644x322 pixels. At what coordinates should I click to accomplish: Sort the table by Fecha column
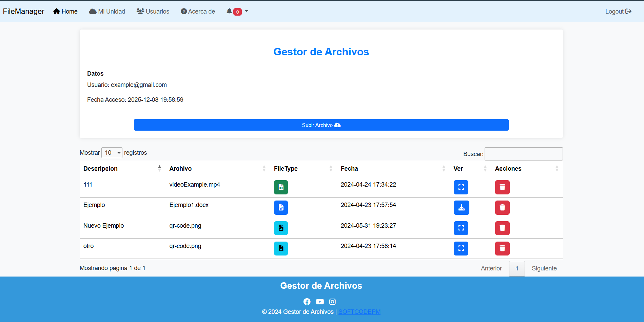click(x=349, y=168)
